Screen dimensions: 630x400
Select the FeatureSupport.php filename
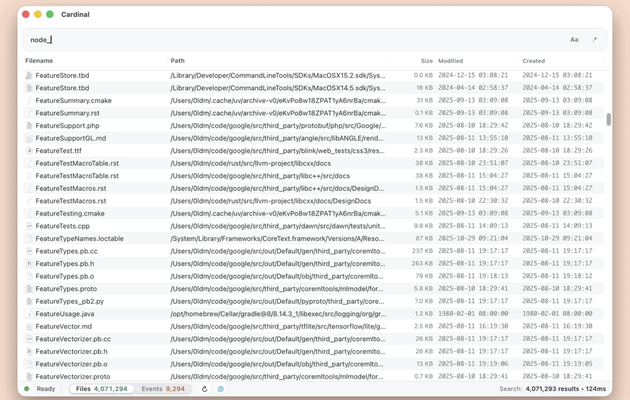point(68,126)
